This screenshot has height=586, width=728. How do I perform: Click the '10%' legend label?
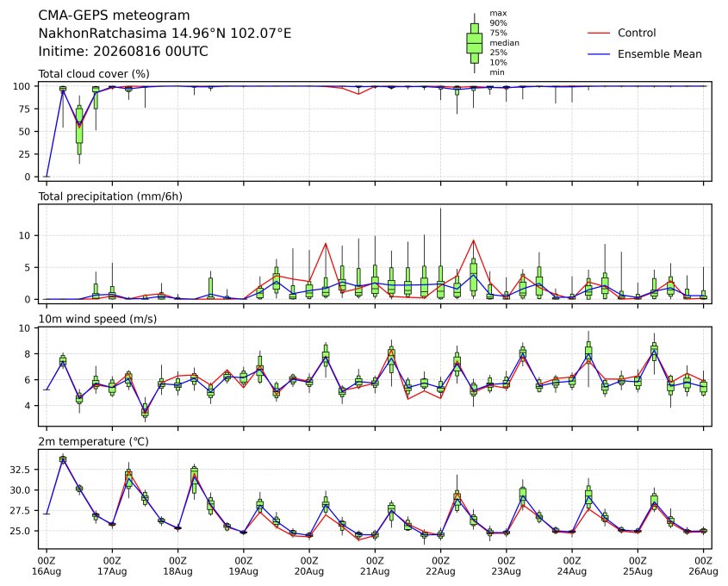(498, 62)
